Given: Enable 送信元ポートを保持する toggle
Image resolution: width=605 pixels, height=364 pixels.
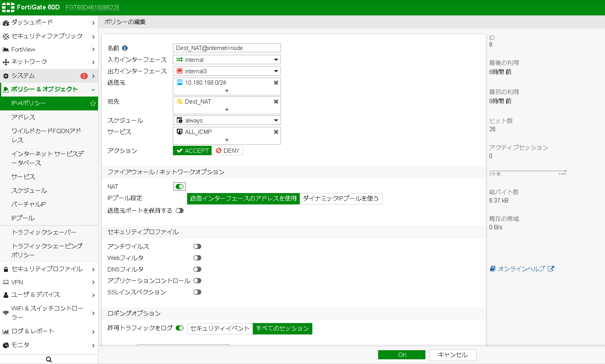Looking at the screenshot, I should 180,211.
